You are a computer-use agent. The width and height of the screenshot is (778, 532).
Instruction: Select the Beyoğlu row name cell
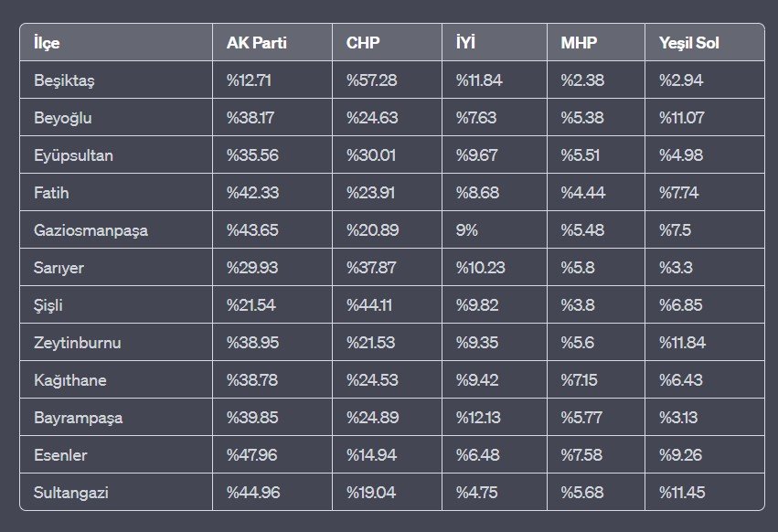tap(62, 118)
